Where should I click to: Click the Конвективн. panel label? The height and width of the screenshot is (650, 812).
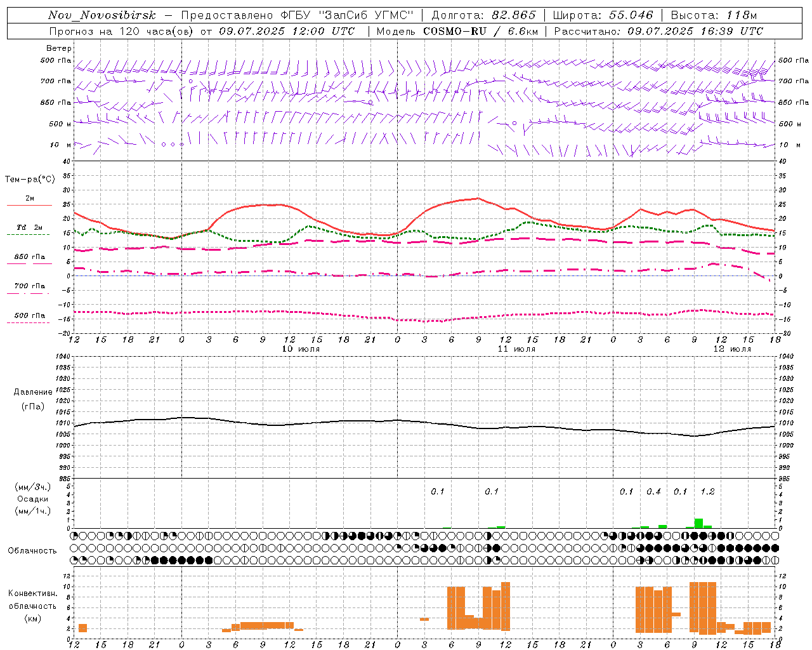click(33, 594)
